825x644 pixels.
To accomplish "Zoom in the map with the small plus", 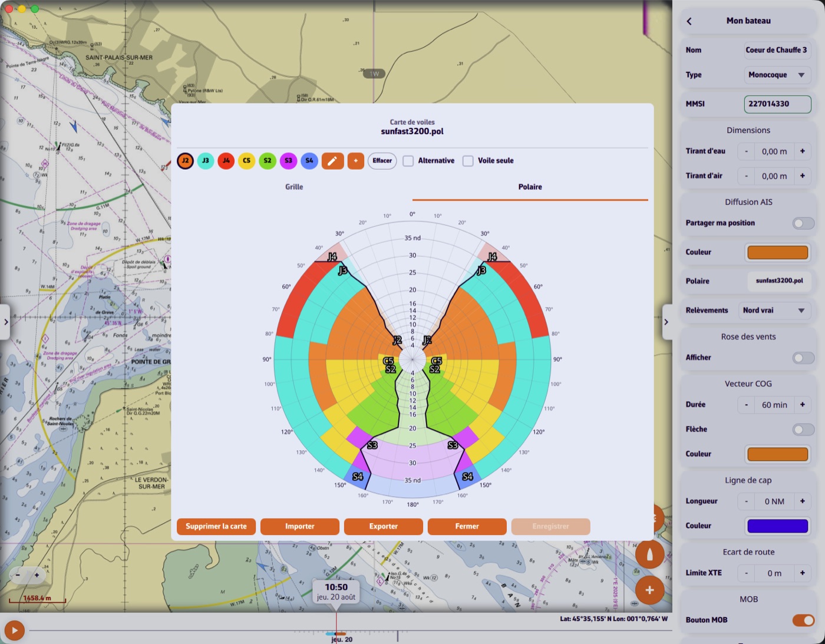I will (37, 575).
